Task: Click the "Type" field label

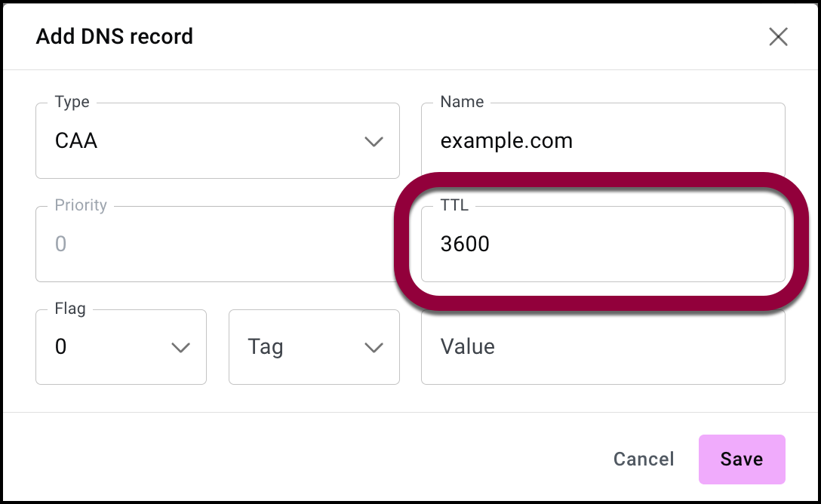Action: pos(72,102)
